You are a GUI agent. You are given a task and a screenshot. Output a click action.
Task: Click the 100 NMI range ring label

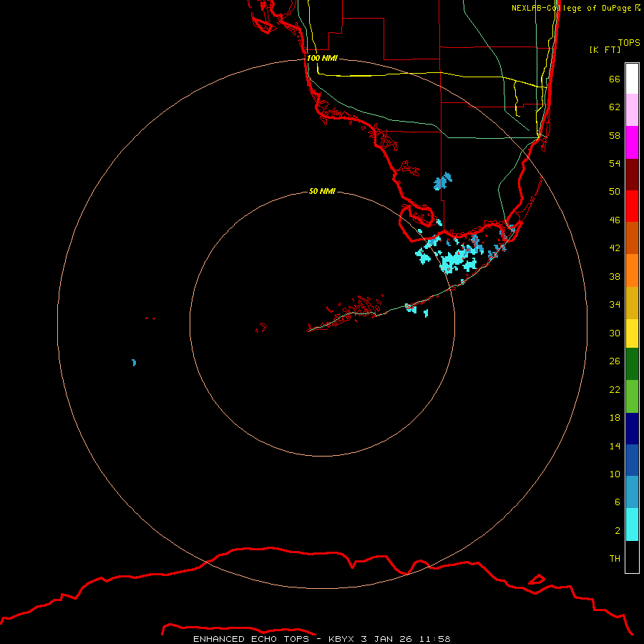click(x=322, y=58)
